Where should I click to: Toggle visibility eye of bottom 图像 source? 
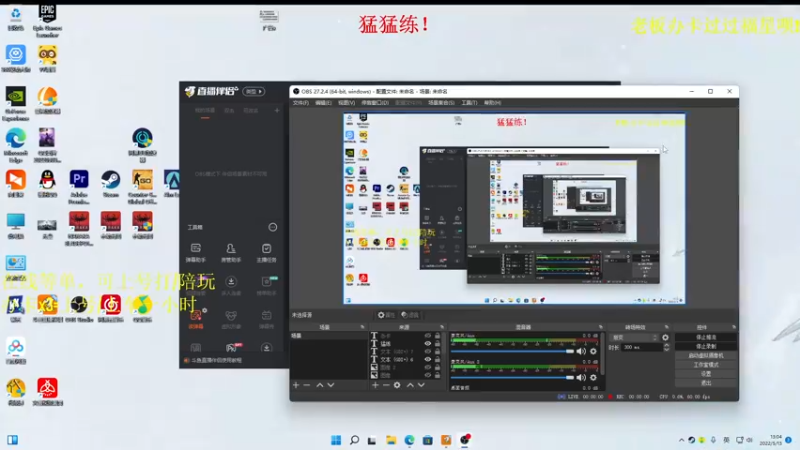pos(428,375)
